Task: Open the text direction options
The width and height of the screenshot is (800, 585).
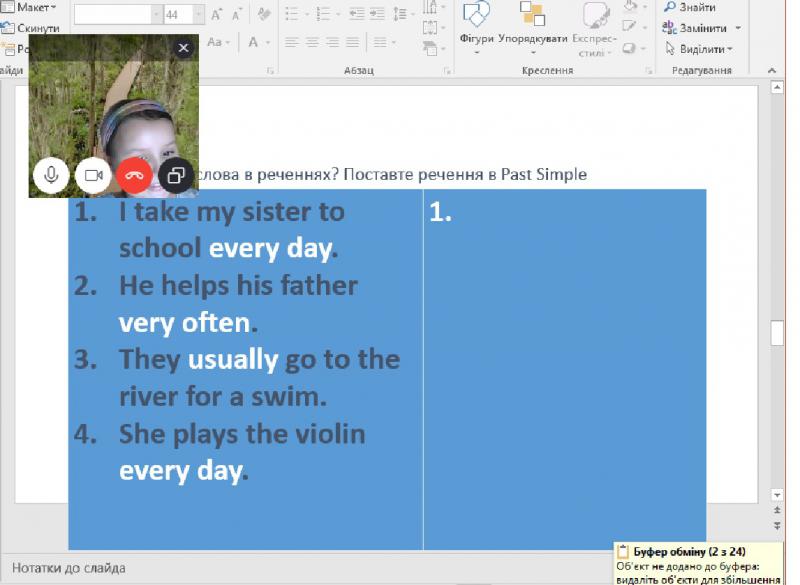Action: click(433, 7)
